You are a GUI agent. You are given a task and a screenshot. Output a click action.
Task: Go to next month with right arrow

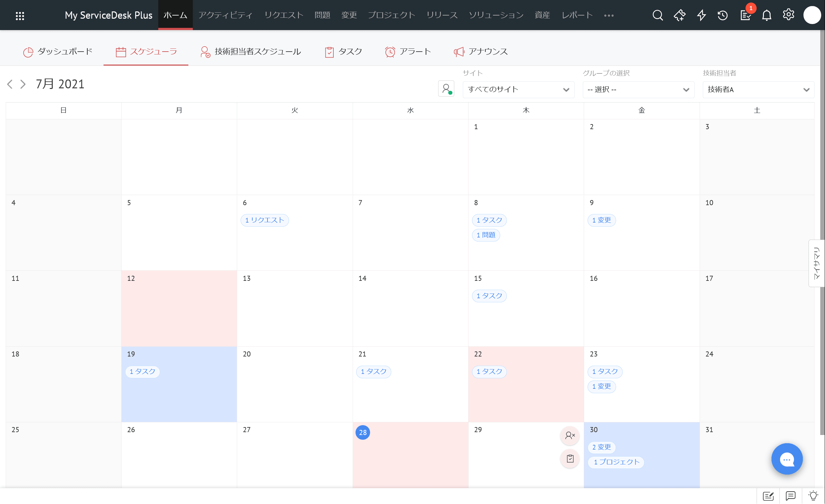pos(23,84)
